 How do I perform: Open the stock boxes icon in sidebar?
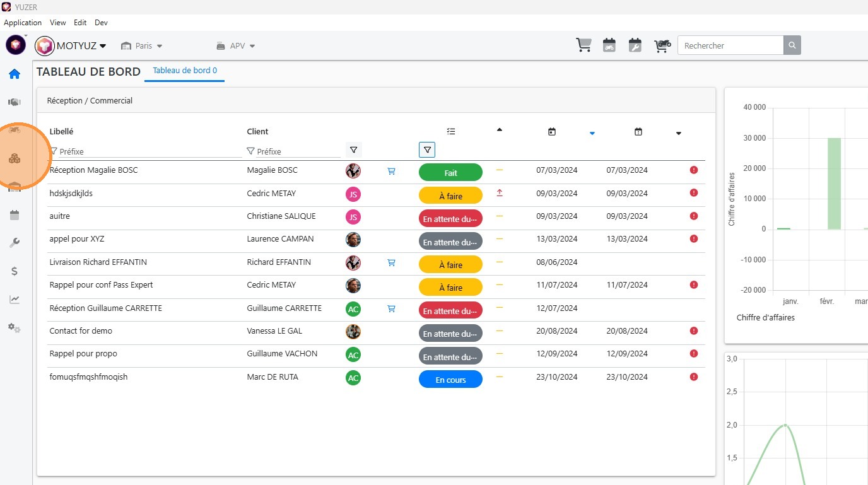(x=15, y=158)
